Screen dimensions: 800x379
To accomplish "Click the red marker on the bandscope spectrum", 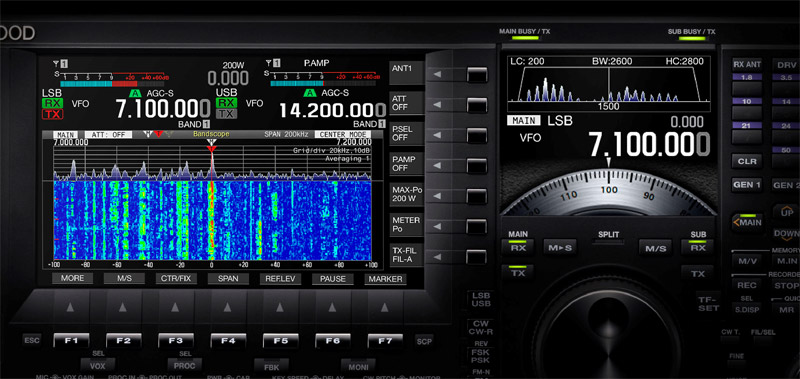I will (x=212, y=148).
